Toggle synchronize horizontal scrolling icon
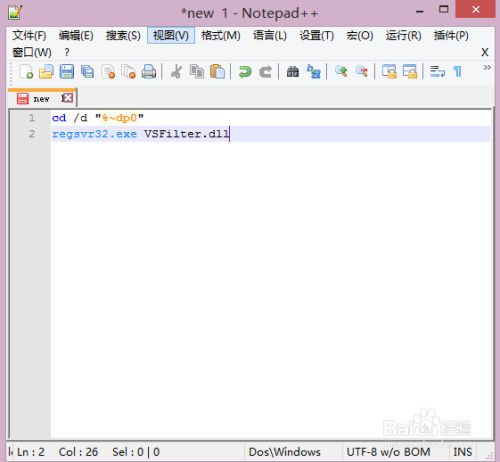Image resolution: width=500 pixels, height=462 pixels. click(x=410, y=72)
